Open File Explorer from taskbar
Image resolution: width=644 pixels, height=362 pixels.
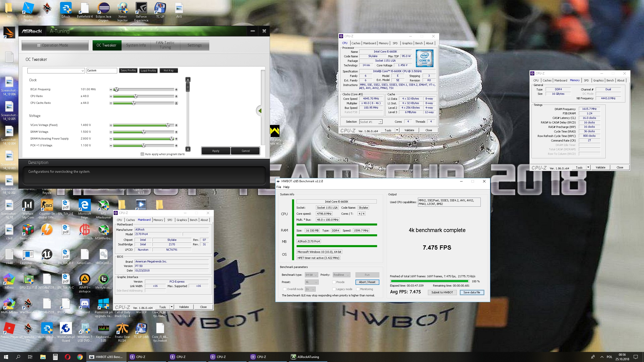click(43, 357)
